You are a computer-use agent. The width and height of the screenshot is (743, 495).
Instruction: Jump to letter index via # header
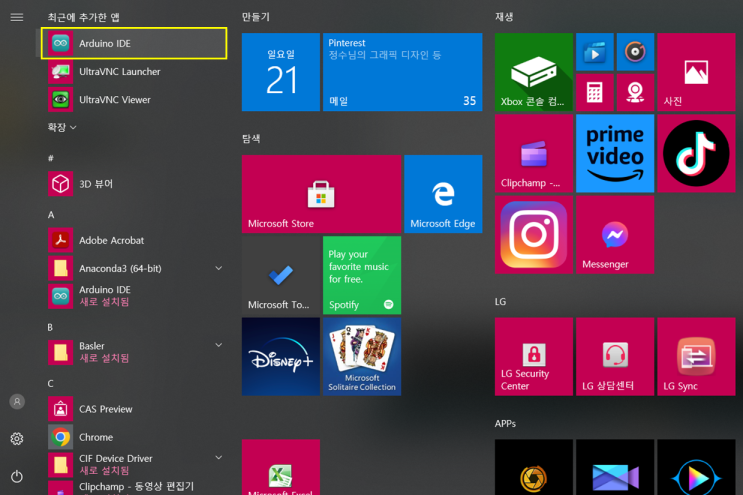pyautogui.click(x=51, y=158)
